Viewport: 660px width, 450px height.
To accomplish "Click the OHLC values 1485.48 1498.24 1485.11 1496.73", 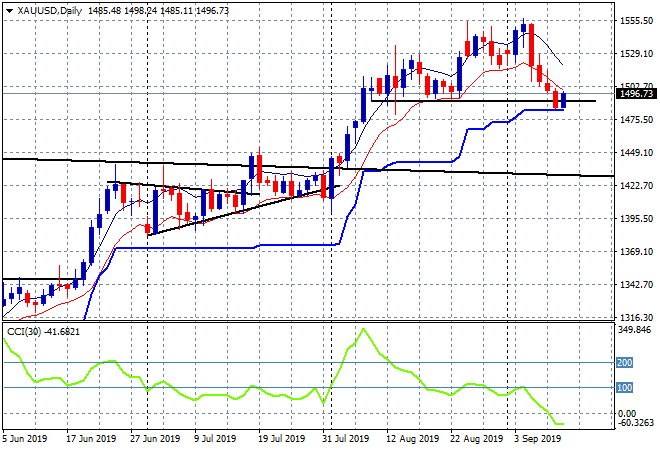I will coord(158,11).
